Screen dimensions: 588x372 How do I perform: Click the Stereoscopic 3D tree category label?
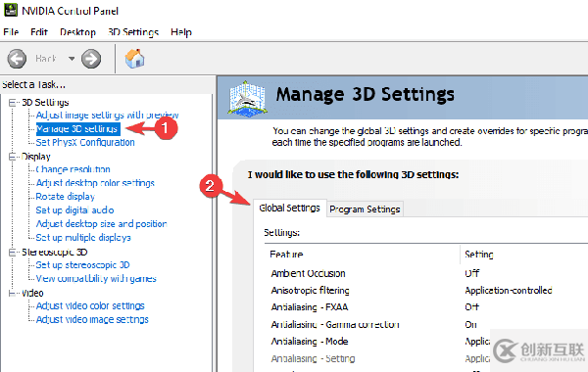54,253
